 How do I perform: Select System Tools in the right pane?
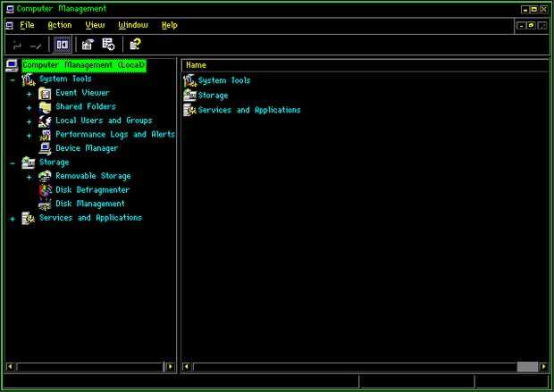click(x=224, y=81)
